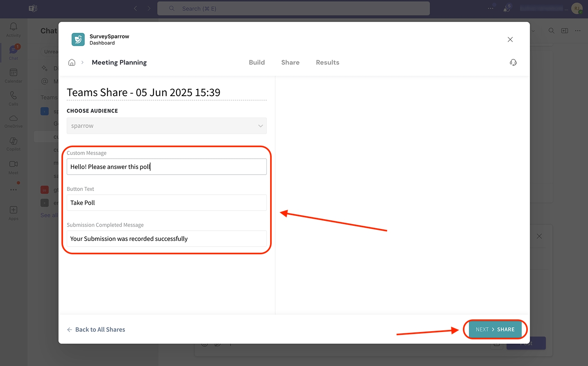
Task: Close the SurveySparrow dialog
Action: click(510, 40)
